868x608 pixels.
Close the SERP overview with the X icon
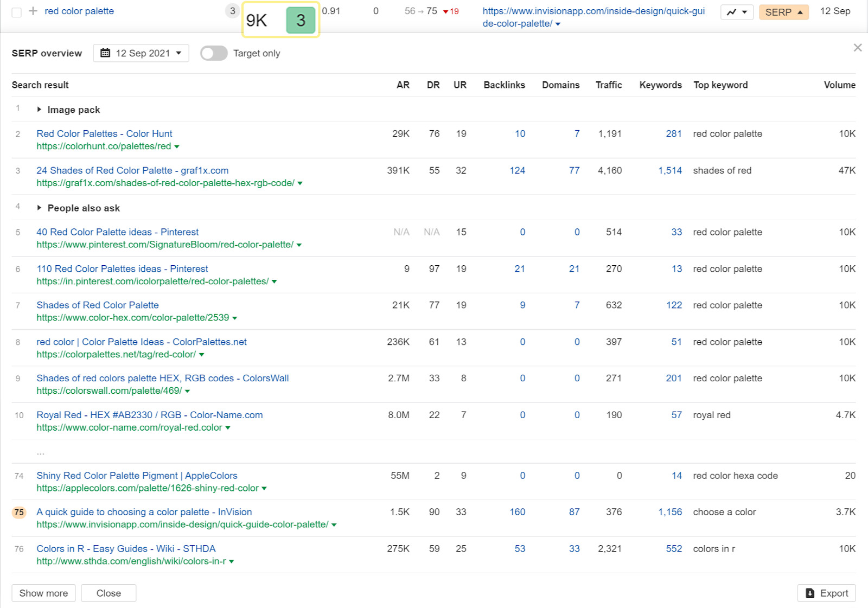pyautogui.click(x=858, y=47)
